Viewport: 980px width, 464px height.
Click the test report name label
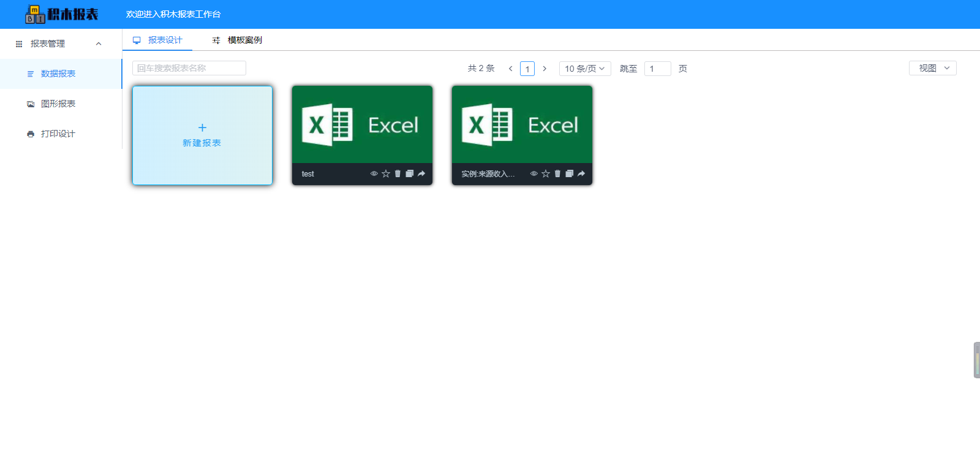click(x=307, y=174)
